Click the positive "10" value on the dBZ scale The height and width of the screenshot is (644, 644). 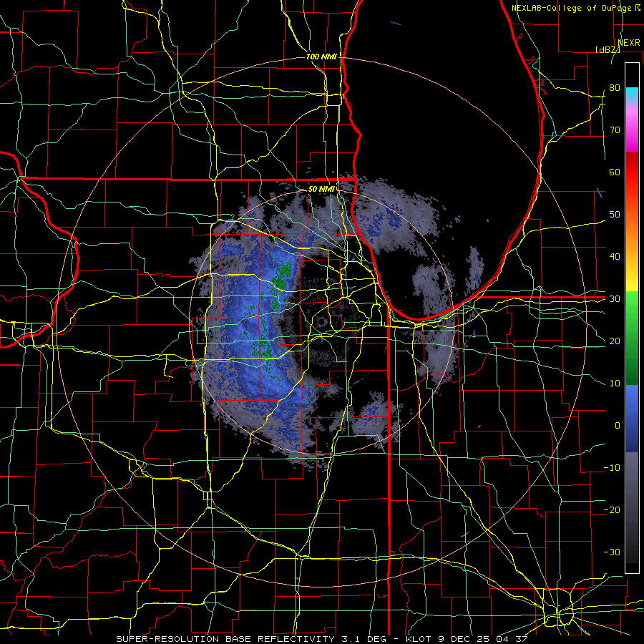point(615,384)
